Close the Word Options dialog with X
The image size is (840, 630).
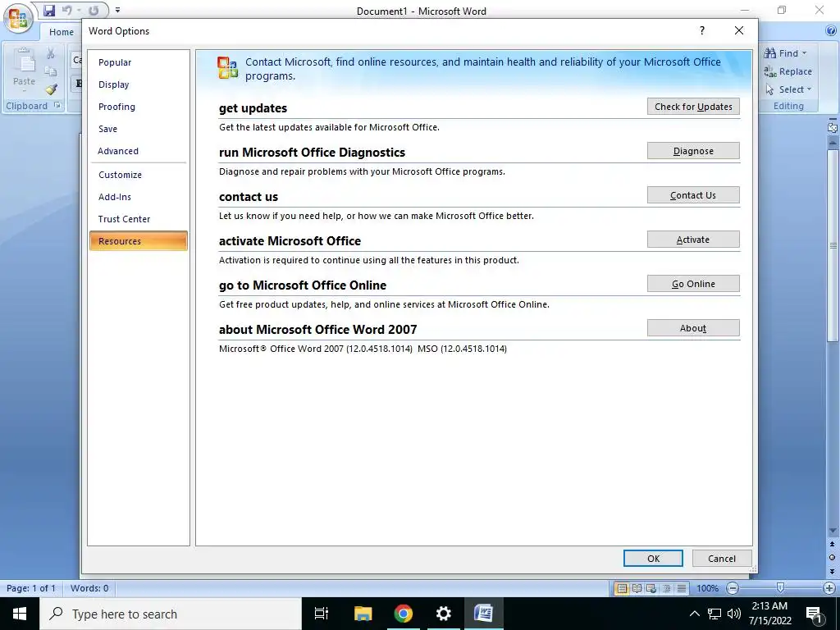click(739, 30)
